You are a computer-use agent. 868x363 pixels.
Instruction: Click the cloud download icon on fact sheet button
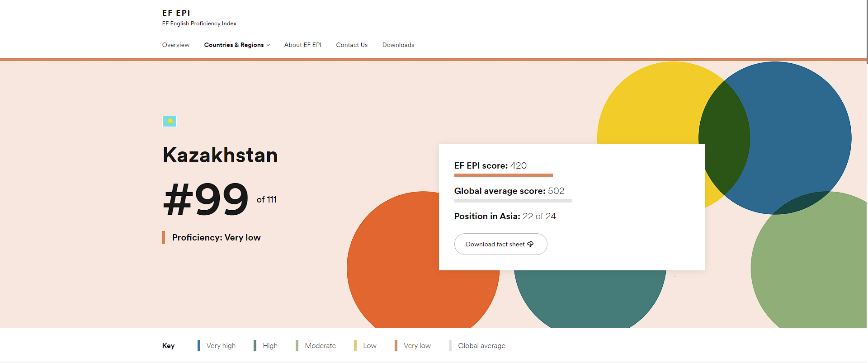(530, 244)
